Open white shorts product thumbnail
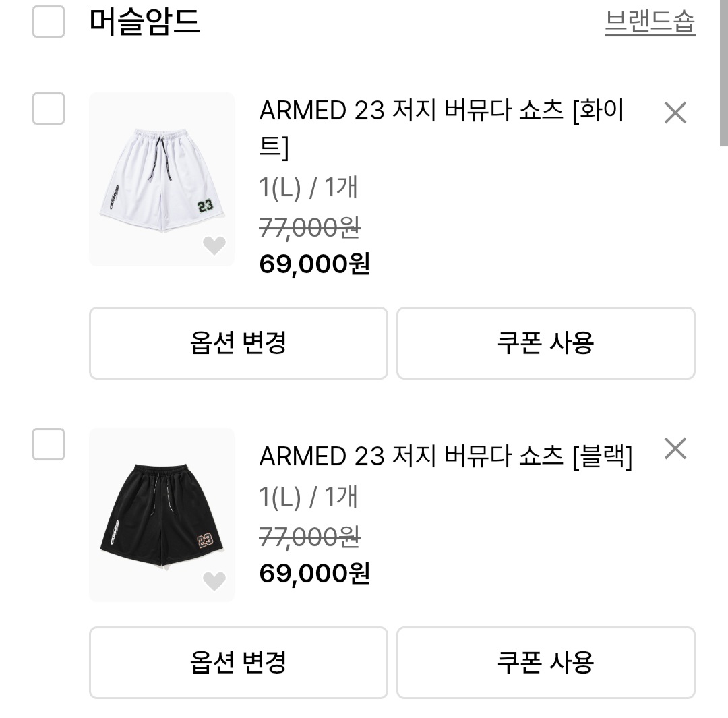Viewport: 728px width, 718px height. [x=162, y=179]
